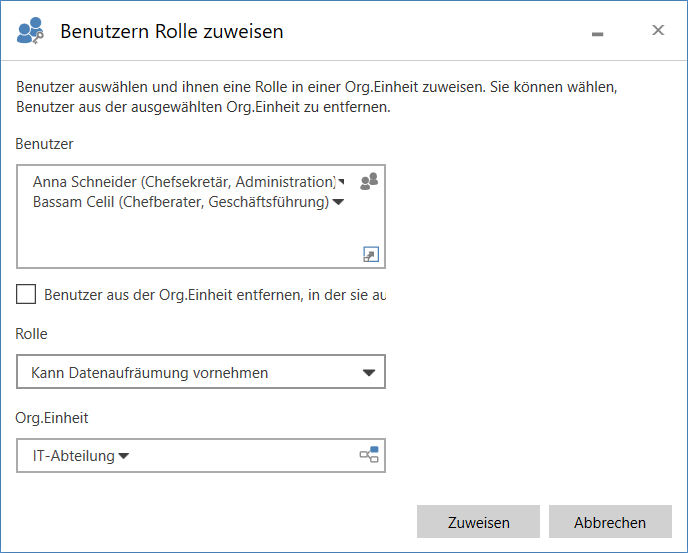Image resolution: width=688 pixels, height=553 pixels.
Task: Select the Anna Schneider user entry
Action: [x=183, y=182]
